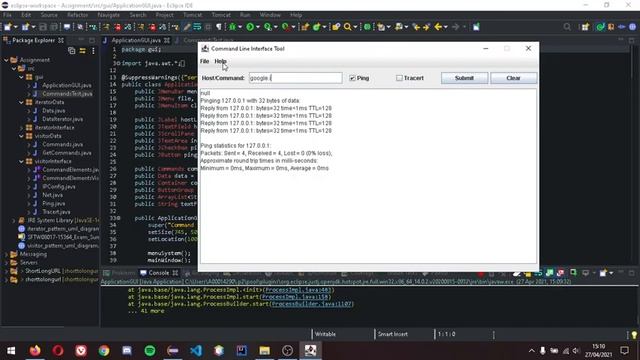
Task: Open Chrome from the taskbar
Action: pos(104,351)
